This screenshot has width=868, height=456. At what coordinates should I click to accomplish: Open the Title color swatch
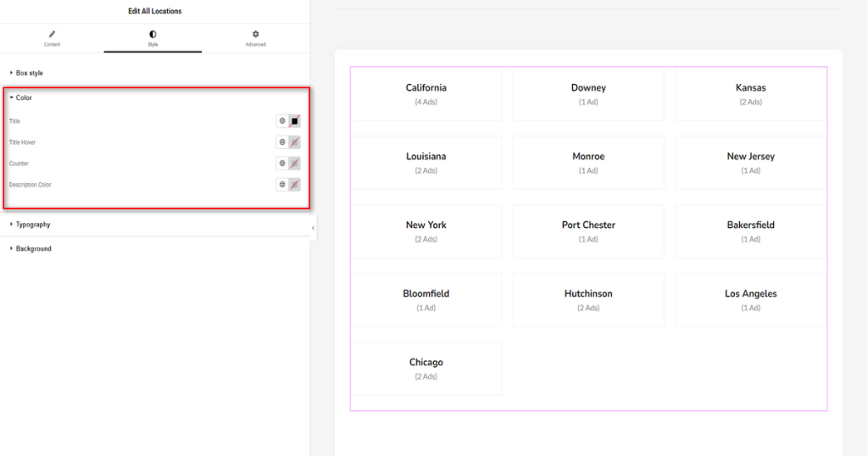pos(294,120)
